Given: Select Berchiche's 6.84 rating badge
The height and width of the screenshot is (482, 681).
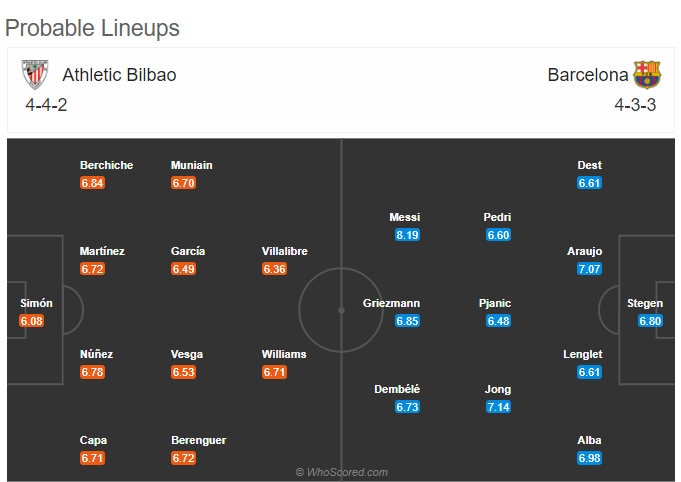Looking at the screenshot, I should [x=93, y=183].
